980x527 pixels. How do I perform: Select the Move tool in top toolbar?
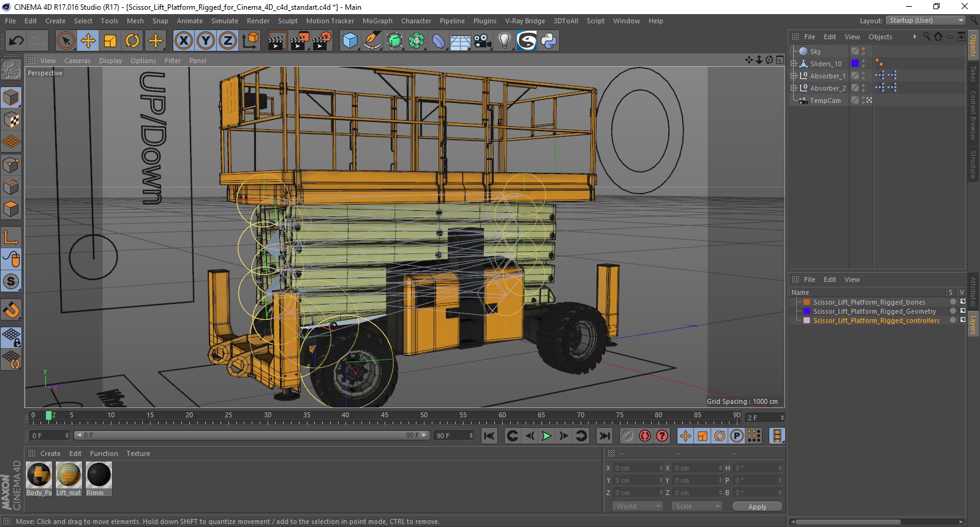pyautogui.click(x=88, y=41)
